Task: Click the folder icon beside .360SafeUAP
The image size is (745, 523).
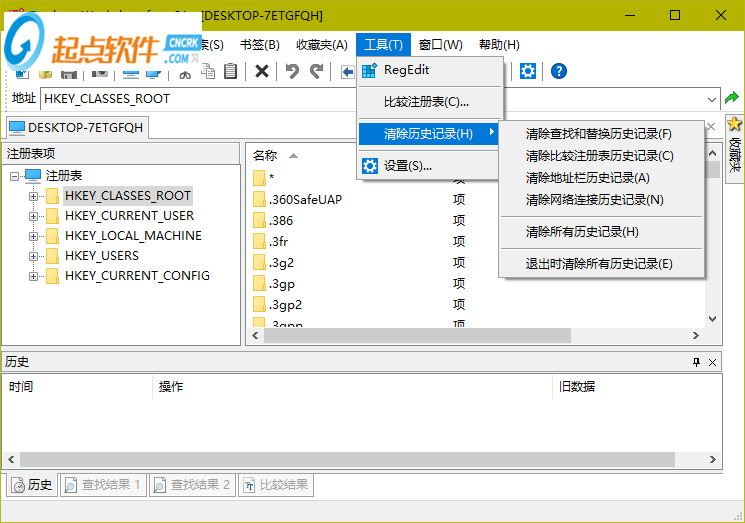Action: 259,200
